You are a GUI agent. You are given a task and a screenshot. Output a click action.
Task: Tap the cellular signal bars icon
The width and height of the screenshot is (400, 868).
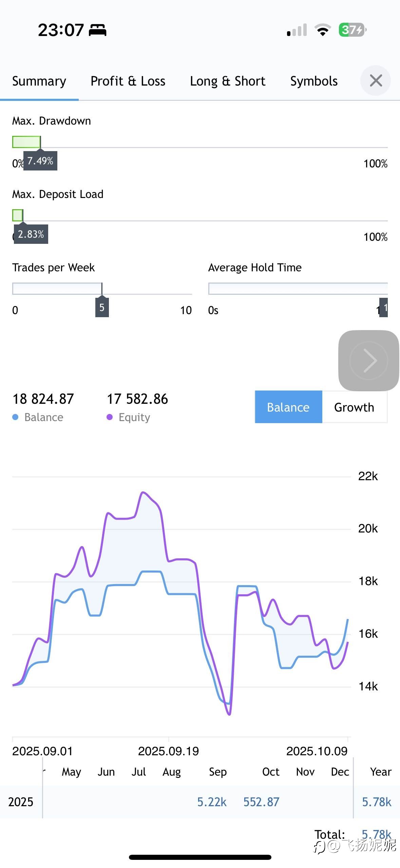[x=297, y=30]
